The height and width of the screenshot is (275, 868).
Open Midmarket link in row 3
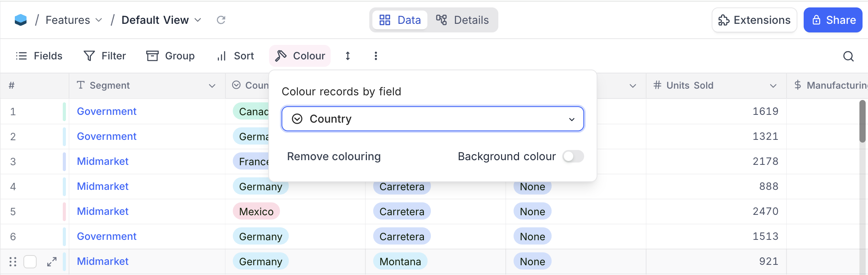(103, 161)
